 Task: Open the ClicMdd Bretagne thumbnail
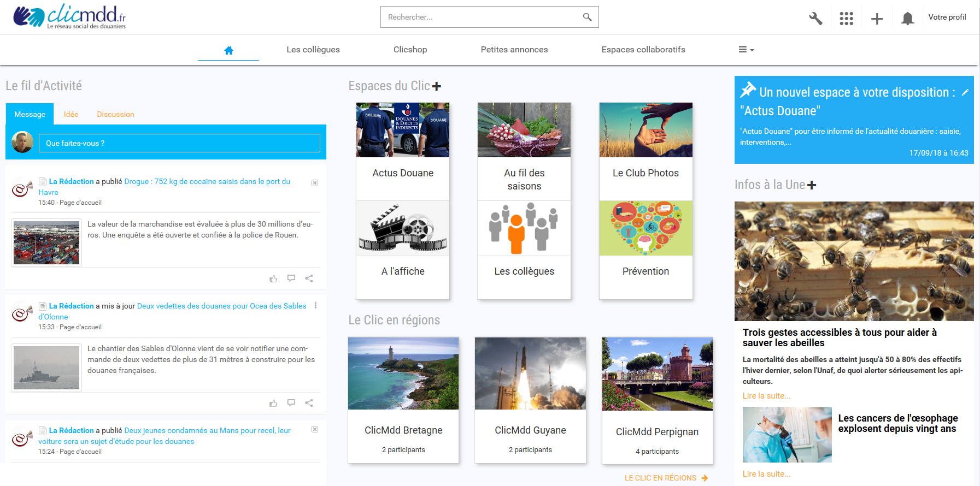point(403,374)
